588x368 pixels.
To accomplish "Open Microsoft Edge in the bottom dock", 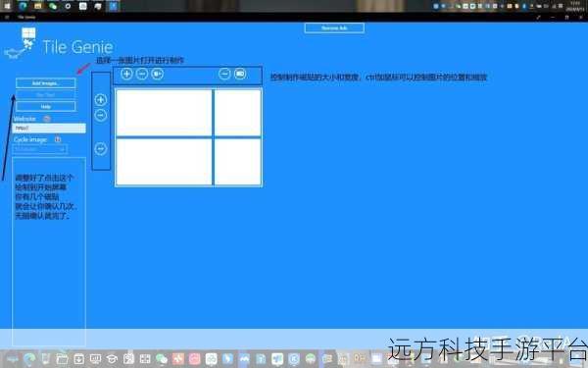I will click(x=29, y=359).
